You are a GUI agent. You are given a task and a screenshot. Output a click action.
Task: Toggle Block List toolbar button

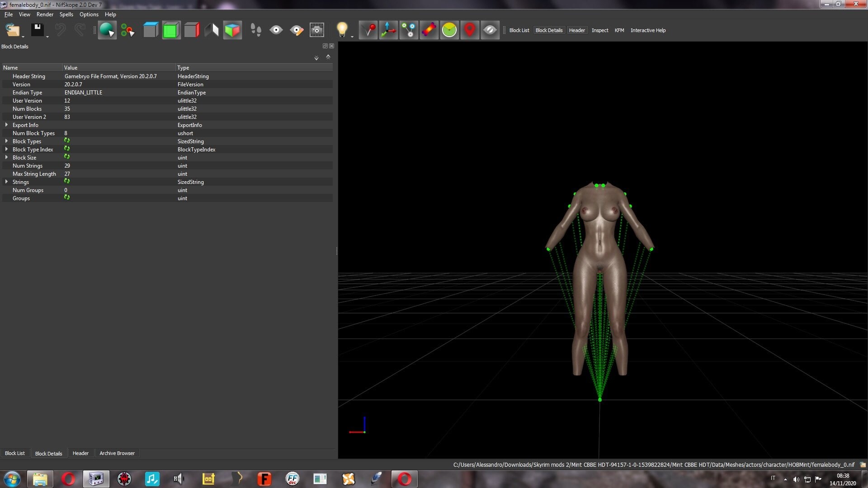click(x=519, y=30)
